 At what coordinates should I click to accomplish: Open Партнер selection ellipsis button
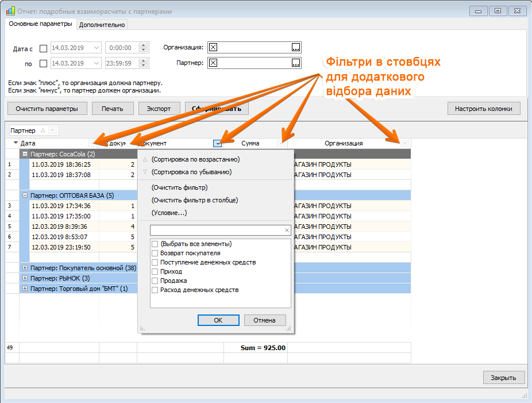point(296,63)
